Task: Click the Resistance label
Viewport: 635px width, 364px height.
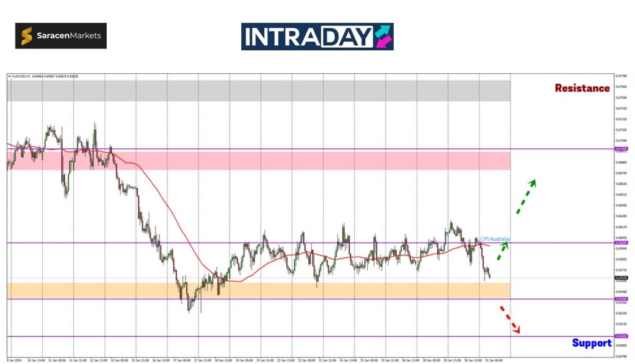Action: [582, 88]
